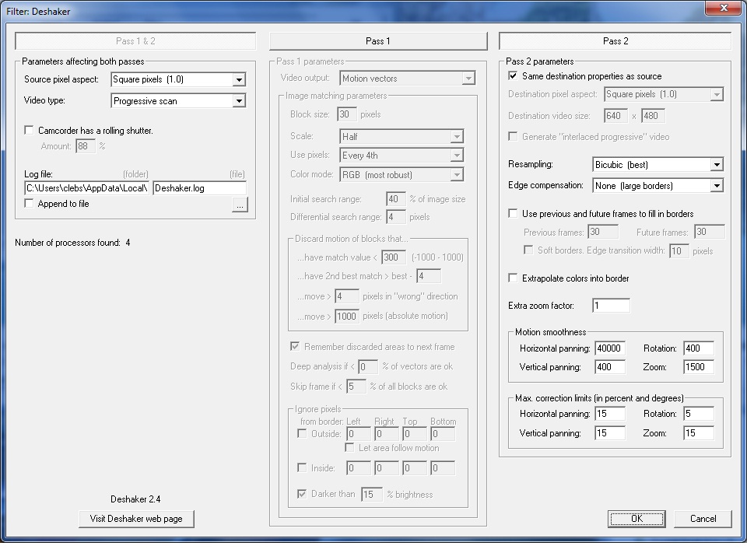Toggle the Ignore pixels Outside checkbox
Image resolution: width=747 pixels, height=560 pixels.
pos(302,433)
